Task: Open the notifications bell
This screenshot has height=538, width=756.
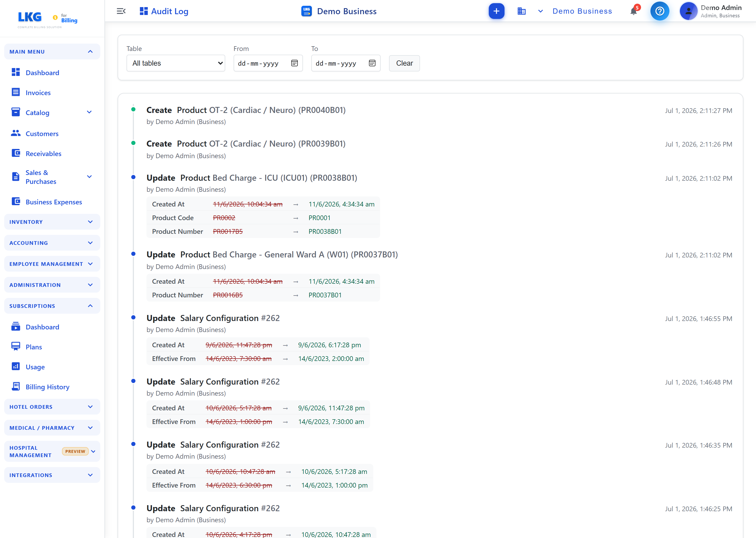Action: 633,11
